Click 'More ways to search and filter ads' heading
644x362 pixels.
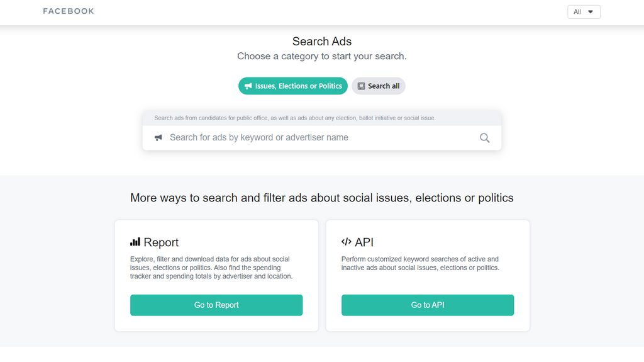pyautogui.click(x=322, y=198)
